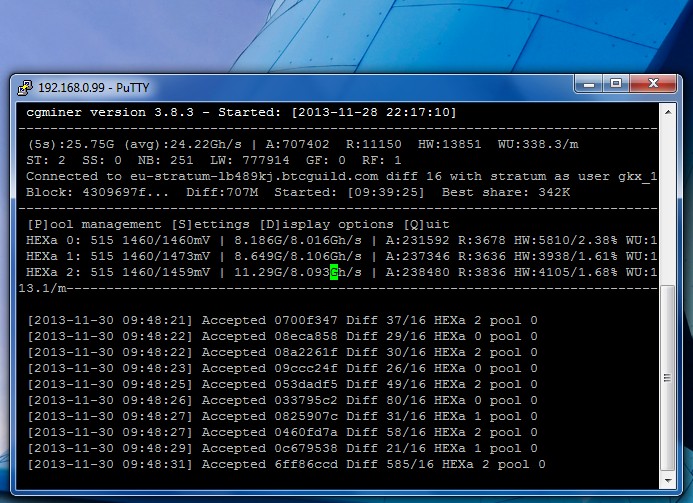Click log line with share '09ccc24f'
The height and width of the screenshot is (503, 693).
coord(282,368)
